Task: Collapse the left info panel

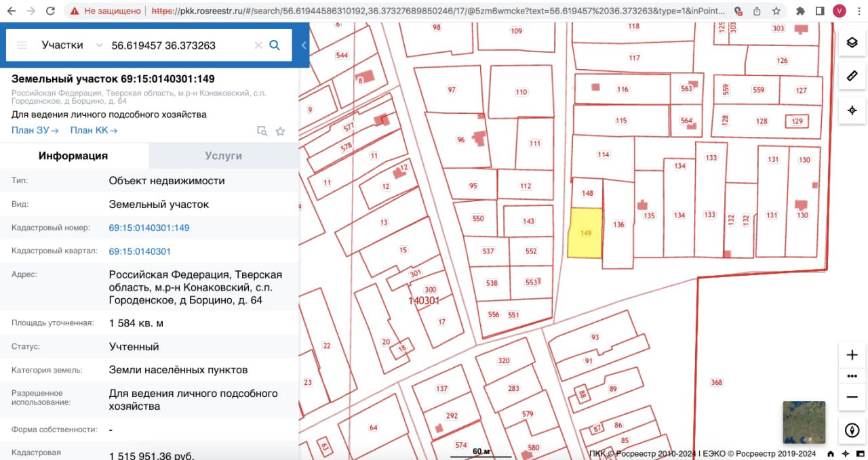Action: [304, 45]
